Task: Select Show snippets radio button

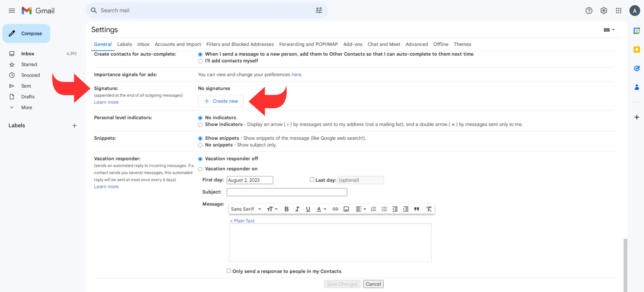Action: [200, 138]
